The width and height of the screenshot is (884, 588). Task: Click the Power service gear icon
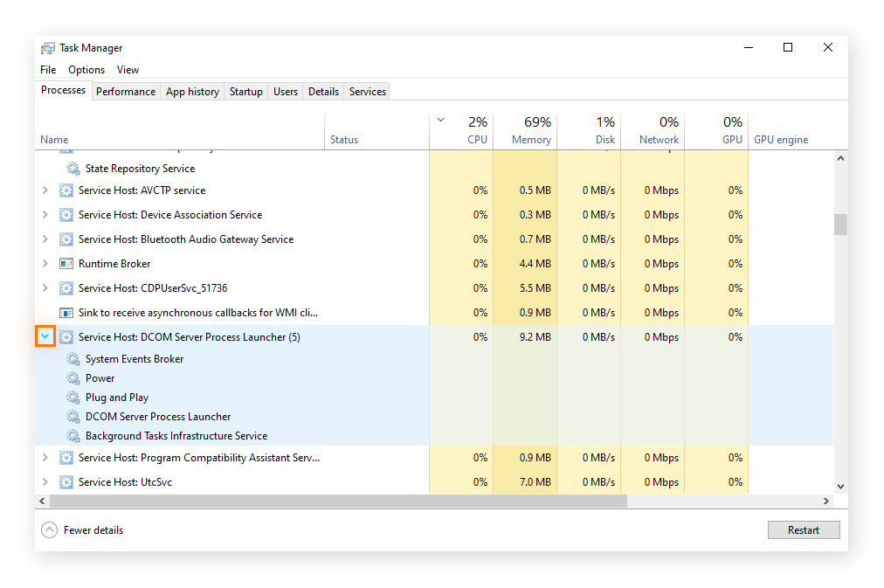point(73,378)
